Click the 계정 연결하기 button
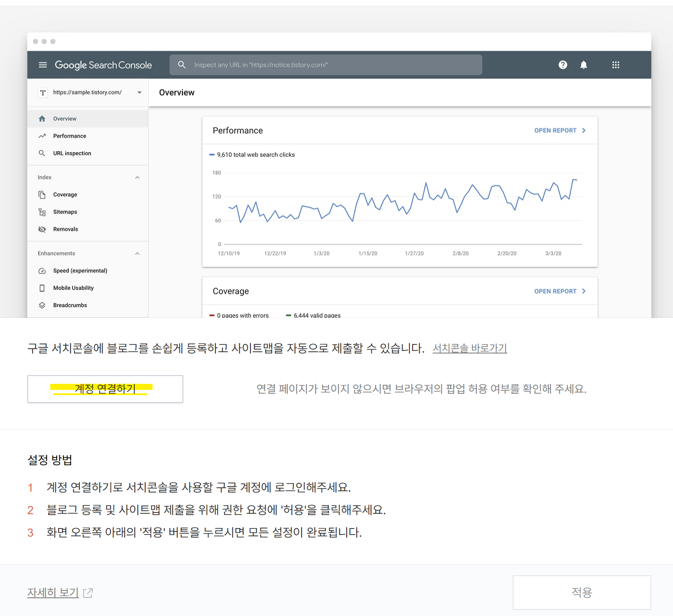Image resolution: width=673 pixels, height=616 pixels. pyautogui.click(x=105, y=389)
